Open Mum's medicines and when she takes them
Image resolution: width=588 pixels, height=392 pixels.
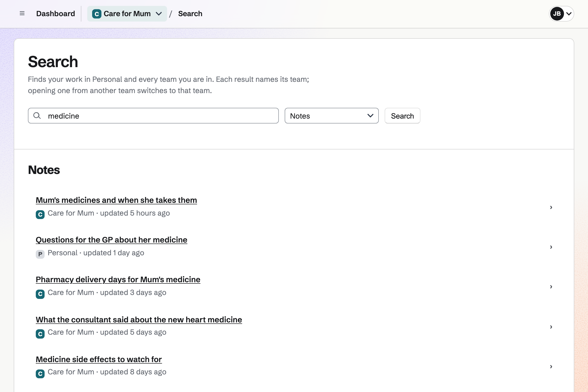click(x=116, y=200)
